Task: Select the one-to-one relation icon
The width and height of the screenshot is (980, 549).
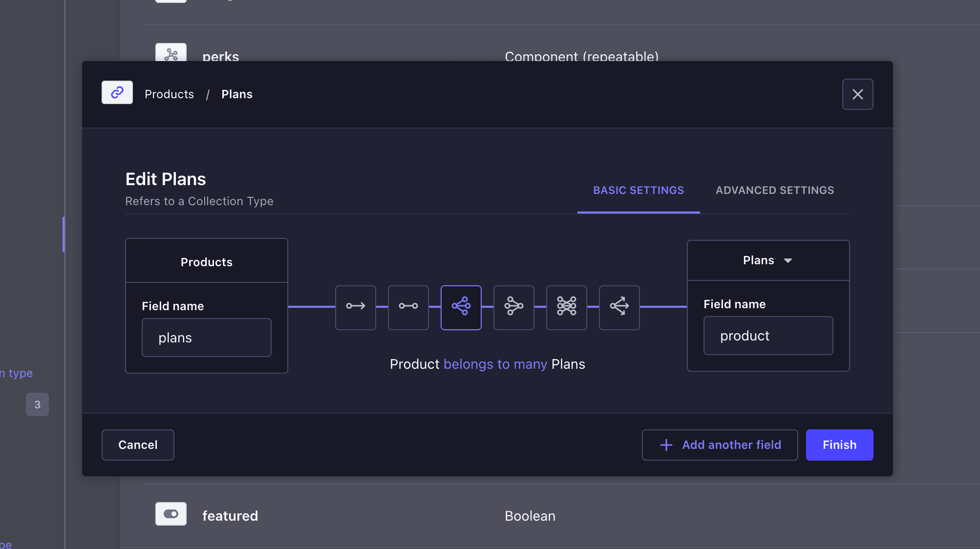Action: [408, 307]
